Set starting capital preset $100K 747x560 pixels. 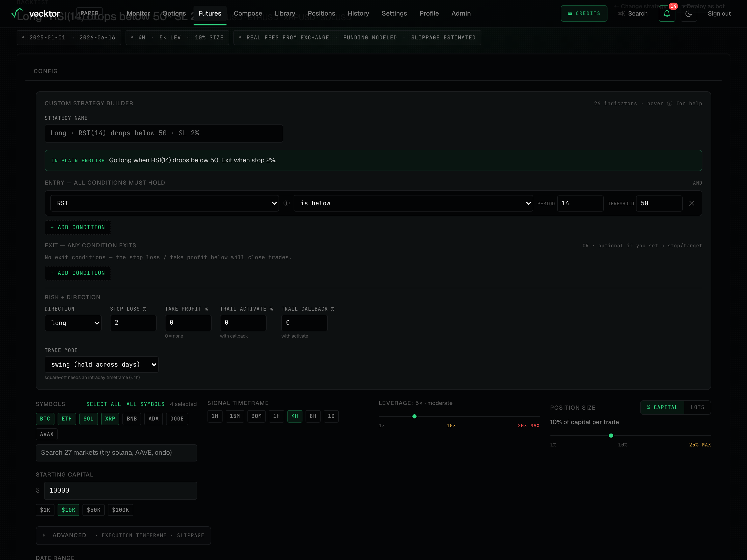pyautogui.click(x=120, y=510)
